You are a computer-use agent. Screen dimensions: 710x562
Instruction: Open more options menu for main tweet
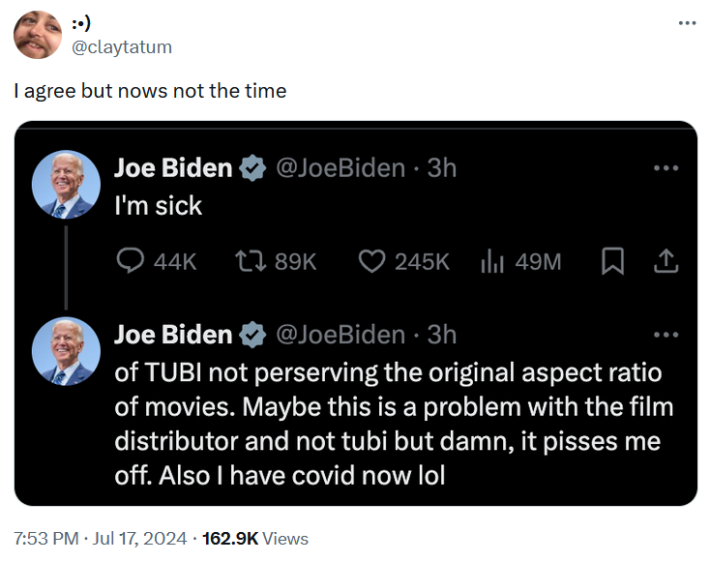point(686,22)
